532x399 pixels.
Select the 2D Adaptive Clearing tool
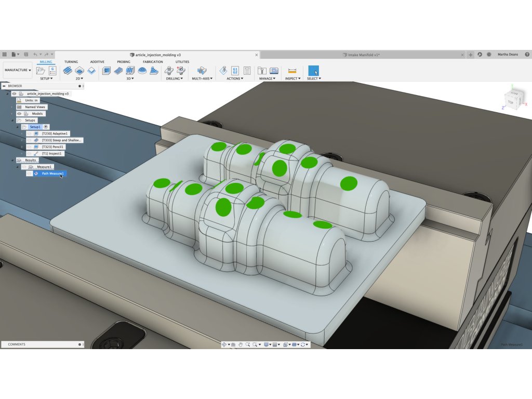point(68,71)
